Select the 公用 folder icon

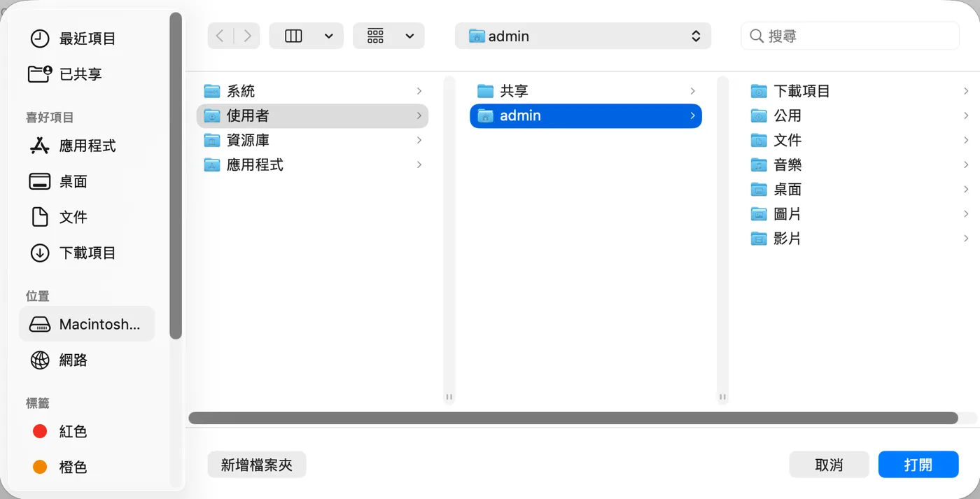coord(759,115)
